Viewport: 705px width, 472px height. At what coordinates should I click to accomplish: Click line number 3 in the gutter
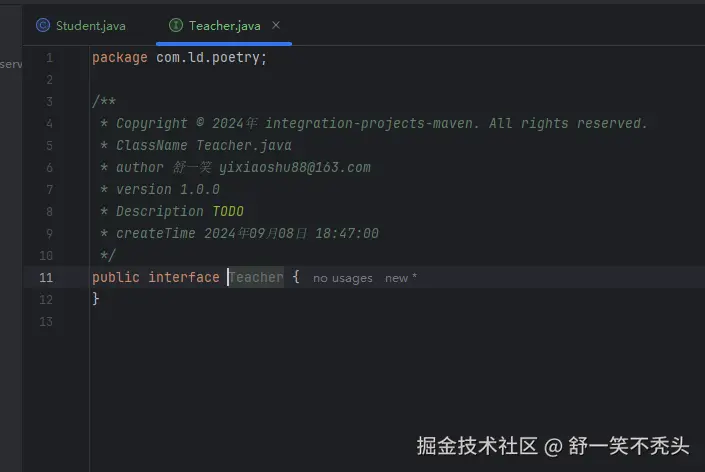coord(49,102)
